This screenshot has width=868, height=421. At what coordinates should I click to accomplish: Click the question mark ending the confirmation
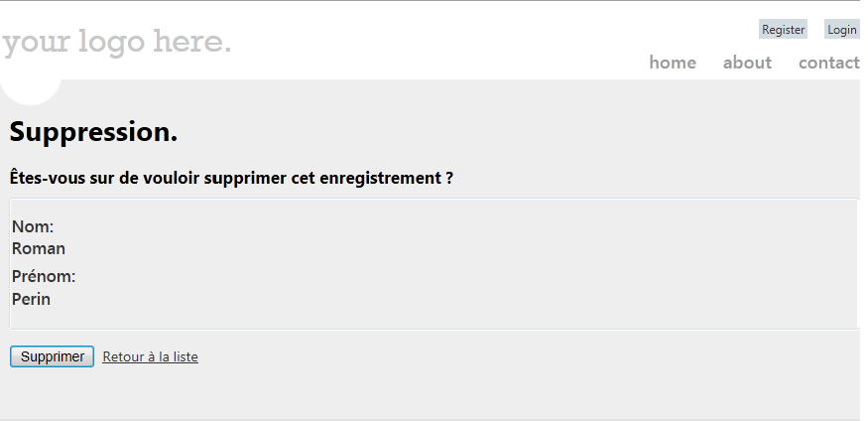click(449, 179)
